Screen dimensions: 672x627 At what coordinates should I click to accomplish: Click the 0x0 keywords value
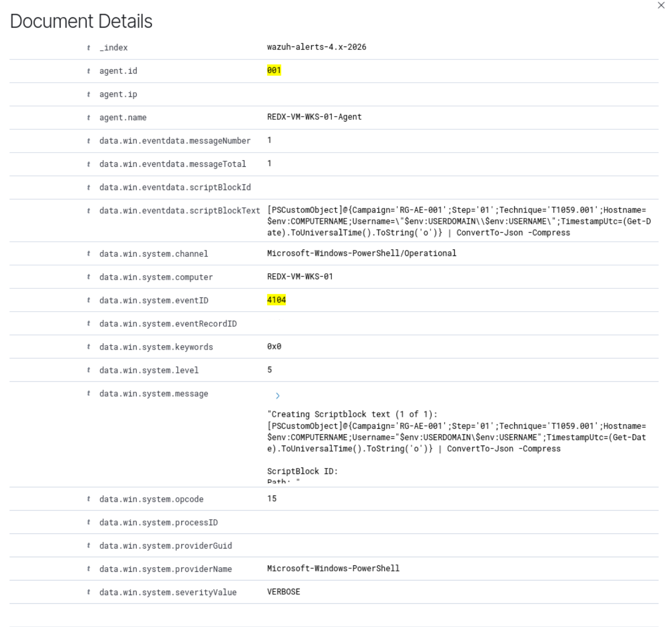tap(274, 346)
